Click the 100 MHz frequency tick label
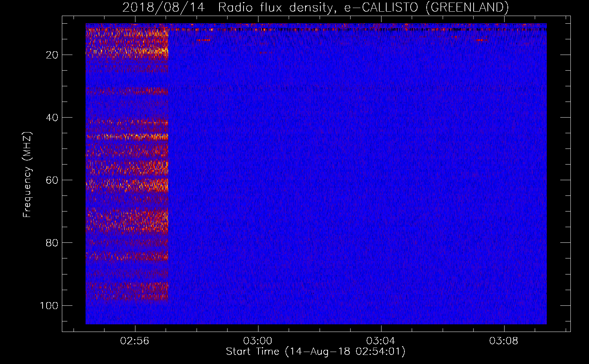This screenshot has width=589, height=364. click(49, 305)
